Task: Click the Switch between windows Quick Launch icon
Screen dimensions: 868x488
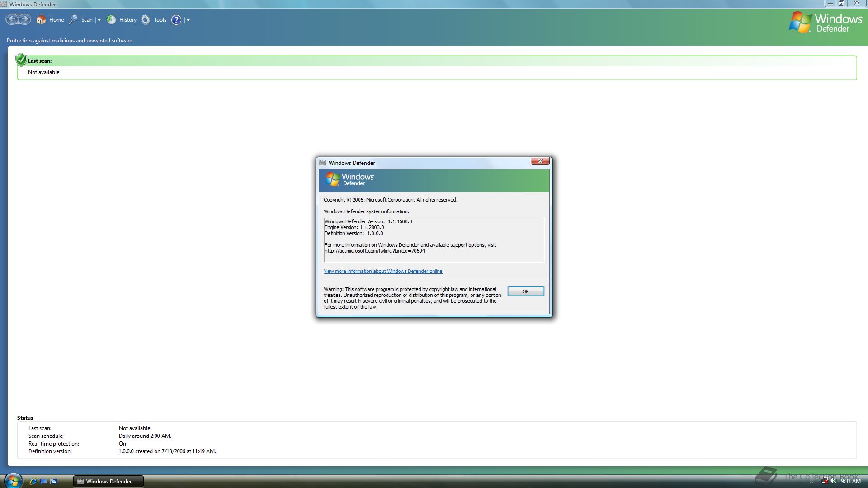Action: click(54, 481)
